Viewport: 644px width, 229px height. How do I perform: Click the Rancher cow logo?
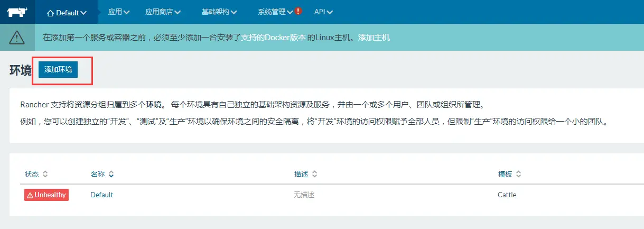[x=17, y=12]
